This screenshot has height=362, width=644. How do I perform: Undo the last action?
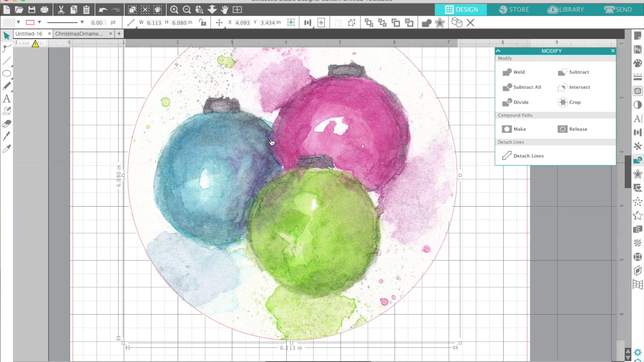pyautogui.click(x=103, y=10)
